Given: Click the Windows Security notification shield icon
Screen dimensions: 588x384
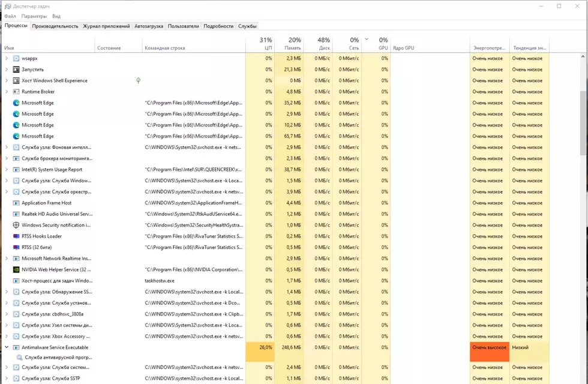Looking at the screenshot, I should pos(16,225).
